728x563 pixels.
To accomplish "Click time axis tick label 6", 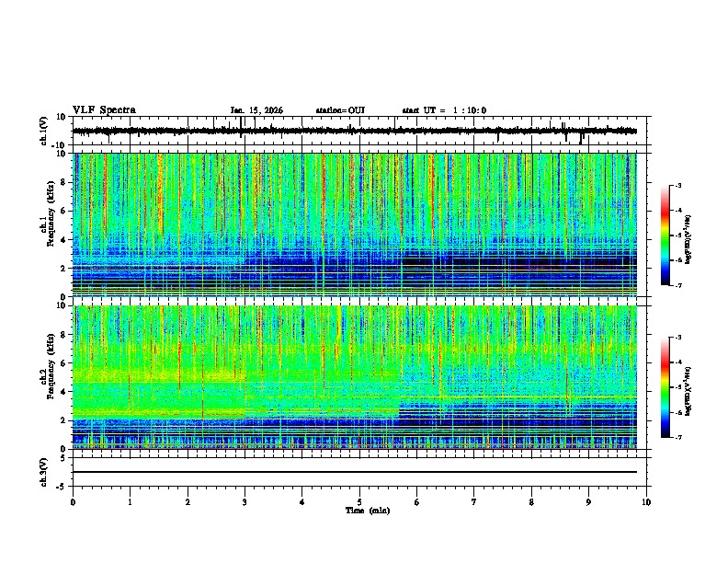I will (417, 502).
